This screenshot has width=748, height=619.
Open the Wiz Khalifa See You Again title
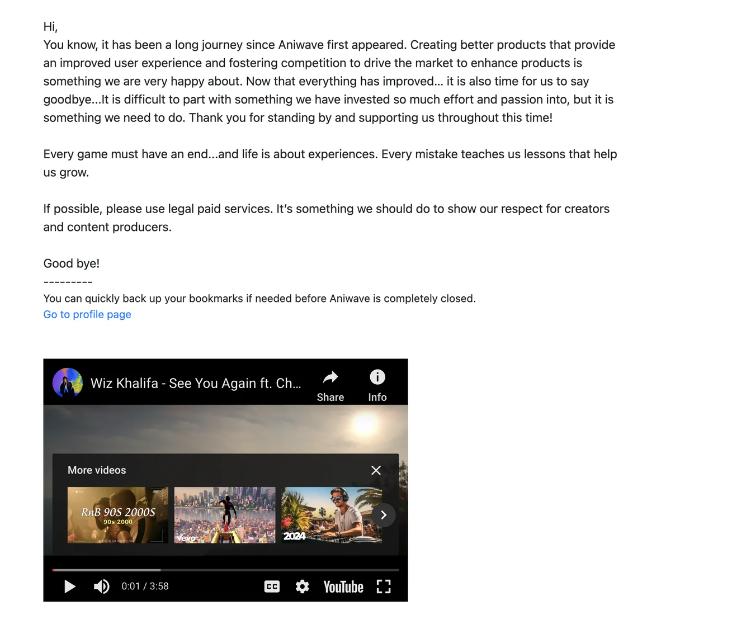(x=196, y=383)
